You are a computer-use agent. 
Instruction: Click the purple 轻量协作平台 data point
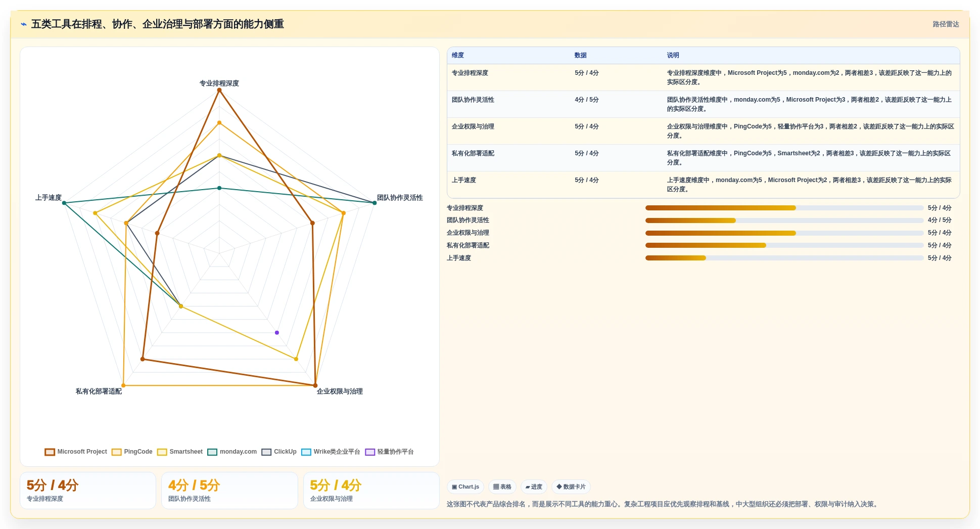(277, 333)
